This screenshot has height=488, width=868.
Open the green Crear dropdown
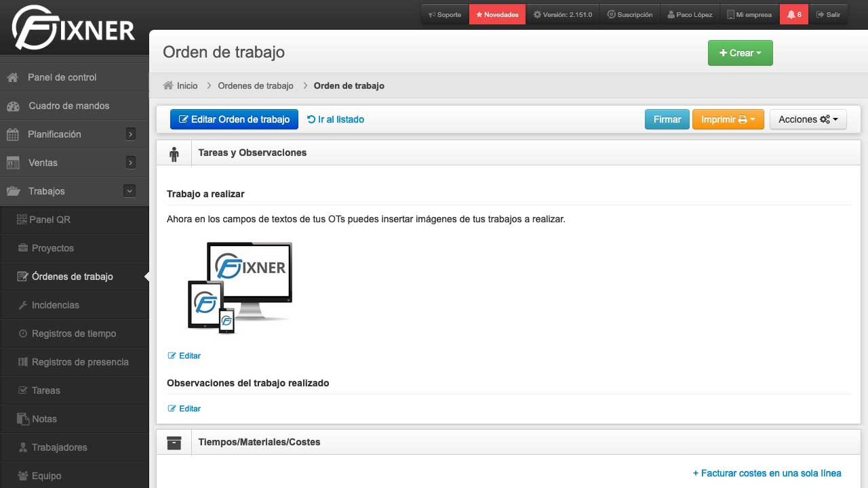click(x=740, y=53)
